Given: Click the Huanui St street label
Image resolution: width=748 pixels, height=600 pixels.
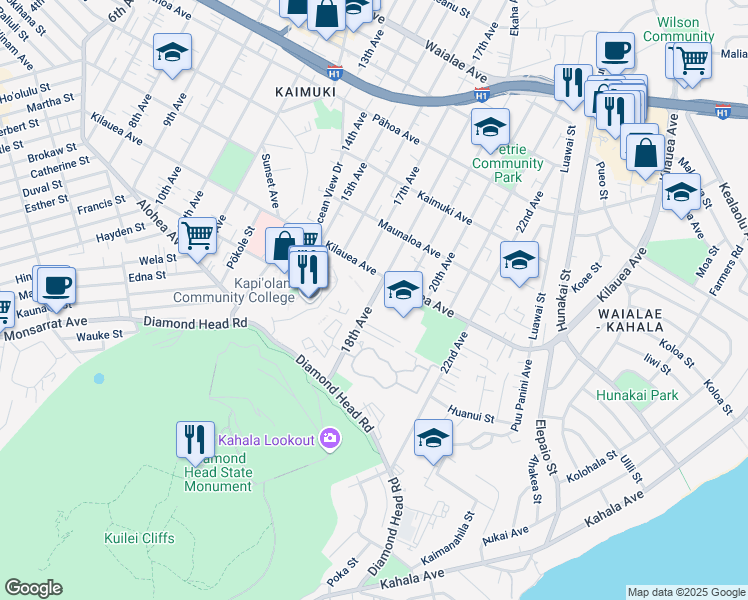Looking at the screenshot, I should [x=471, y=414].
